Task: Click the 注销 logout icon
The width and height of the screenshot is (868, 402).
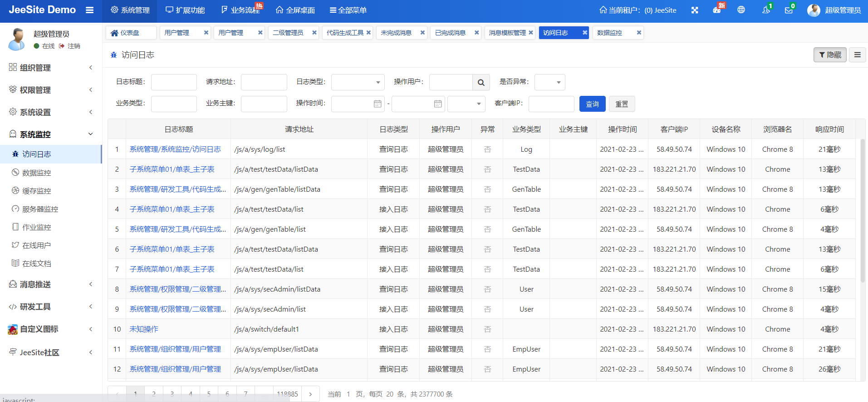Action: click(x=62, y=46)
